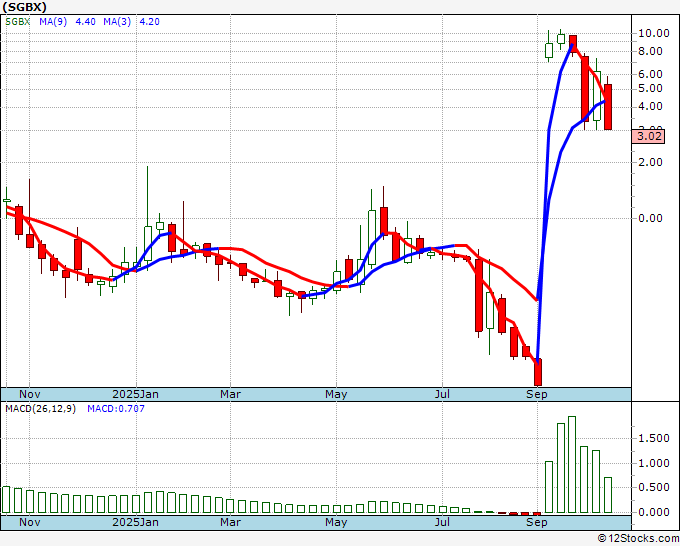Screen dimensions: 680x546
Task: Click the 2.00 price axis label
Action: click(x=651, y=162)
